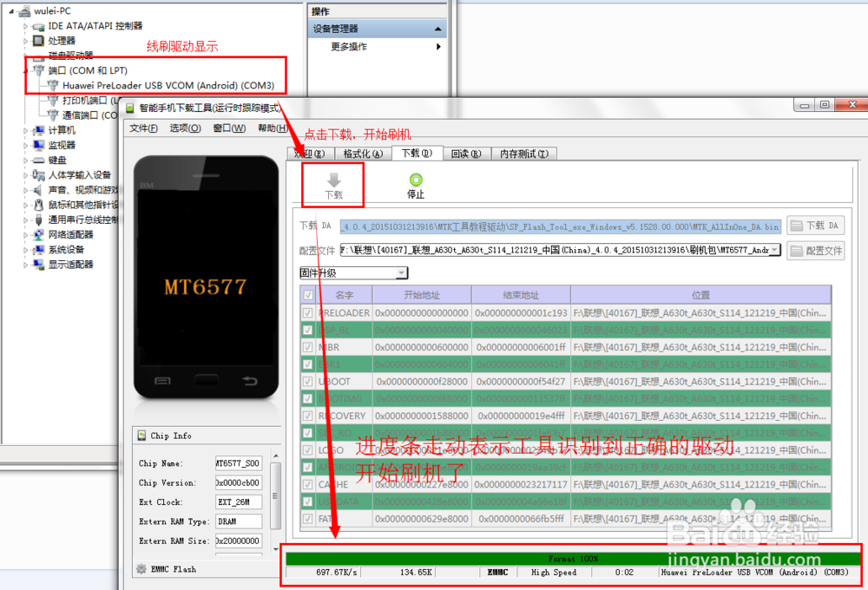
Task: Expand the Computer node in Device Manager
Action: 25,131
